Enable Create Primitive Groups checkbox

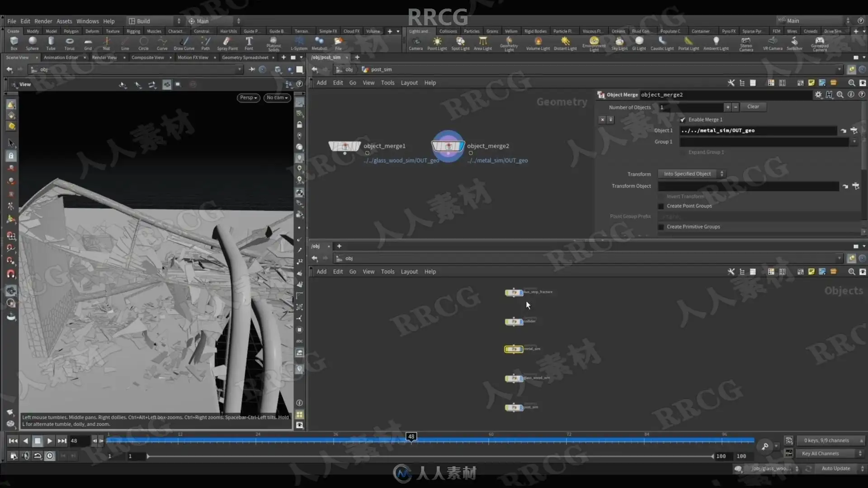click(x=661, y=227)
